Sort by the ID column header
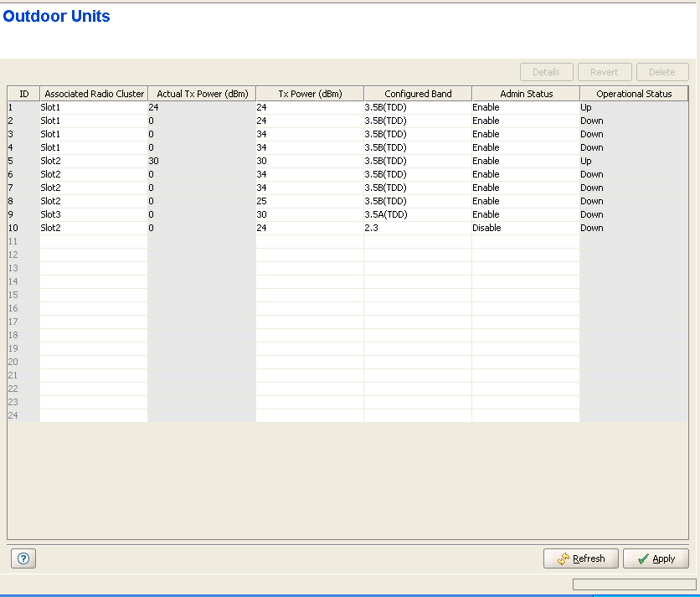 23,94
